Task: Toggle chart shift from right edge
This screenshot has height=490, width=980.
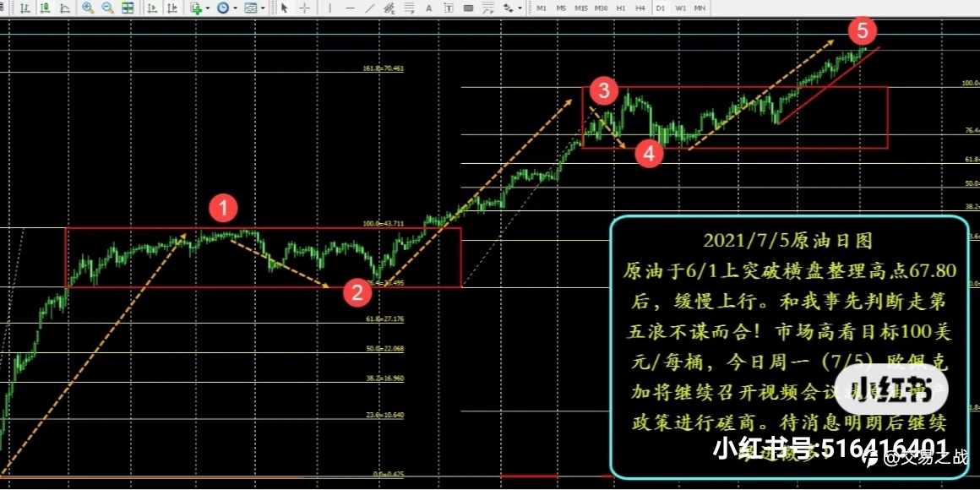Action: (171, 8)
